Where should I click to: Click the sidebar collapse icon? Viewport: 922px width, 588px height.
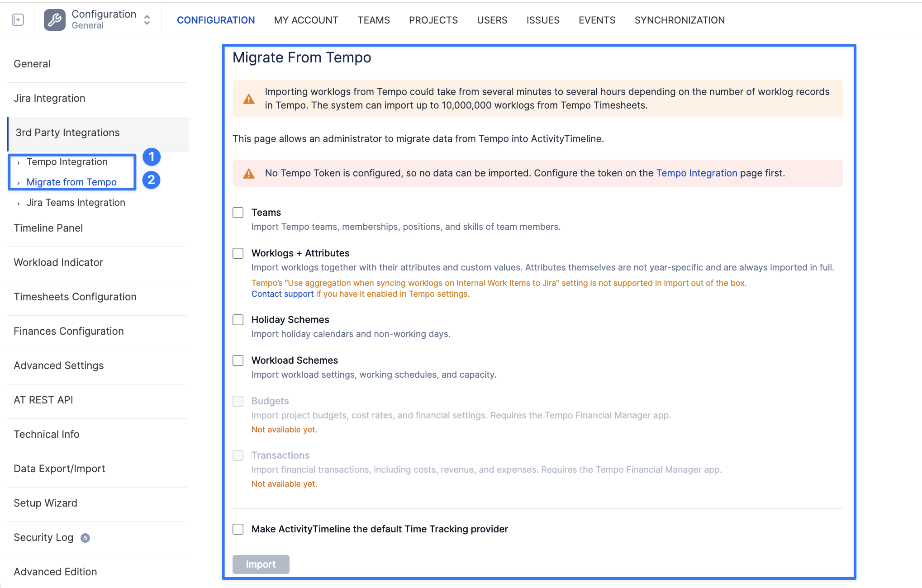[18, 20]
